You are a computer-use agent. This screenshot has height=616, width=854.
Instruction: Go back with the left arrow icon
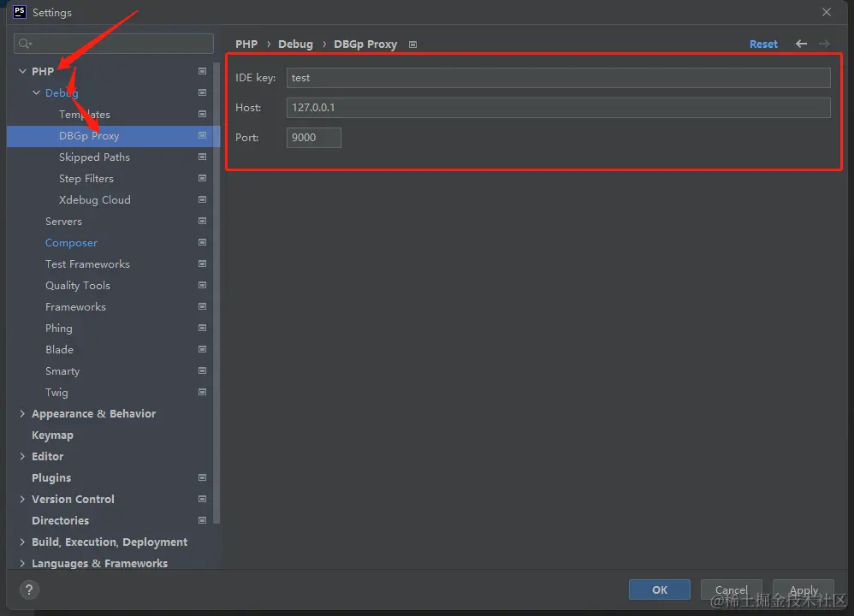801,44
